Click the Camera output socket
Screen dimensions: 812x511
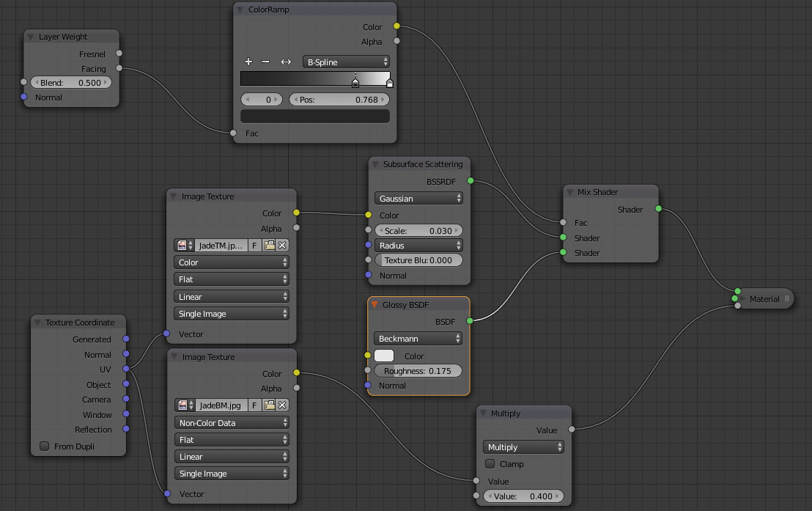click(126, 399)
